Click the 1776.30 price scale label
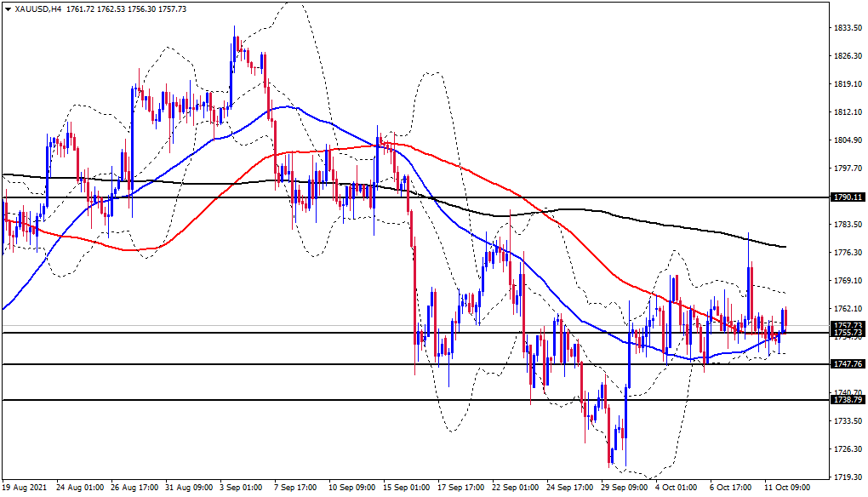 click(x=848, y=253)
